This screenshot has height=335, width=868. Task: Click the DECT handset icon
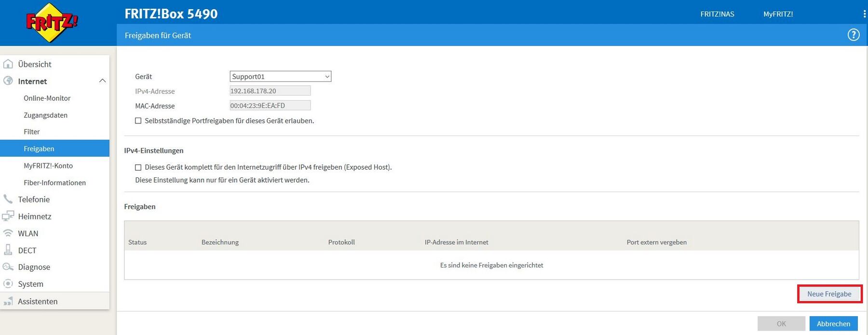[x=8, y=250]
